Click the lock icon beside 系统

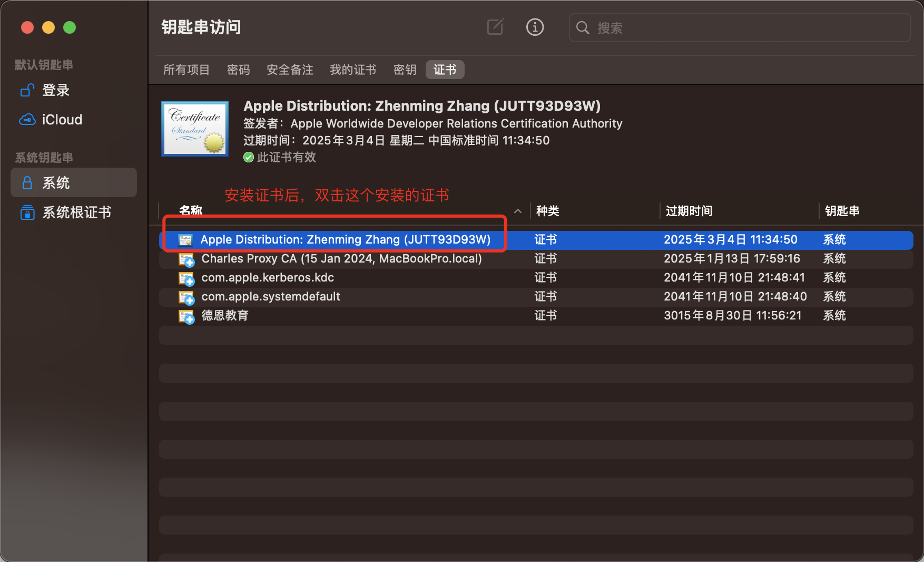[x=27, y=183]
